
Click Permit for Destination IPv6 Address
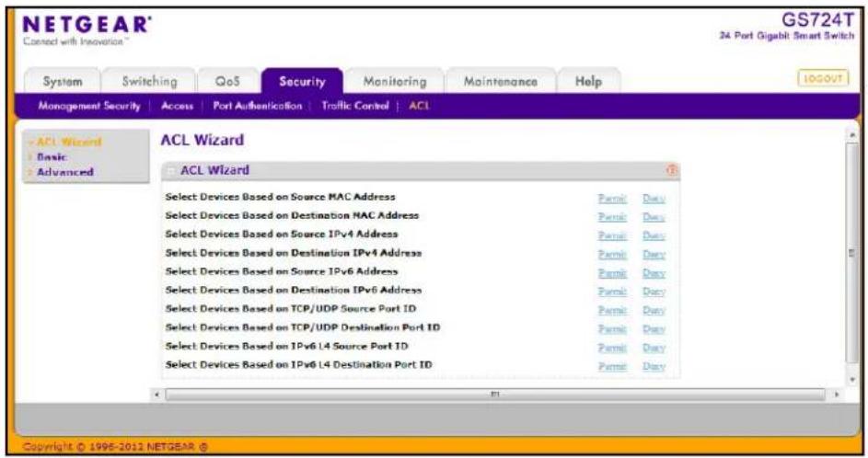point(612,292)
